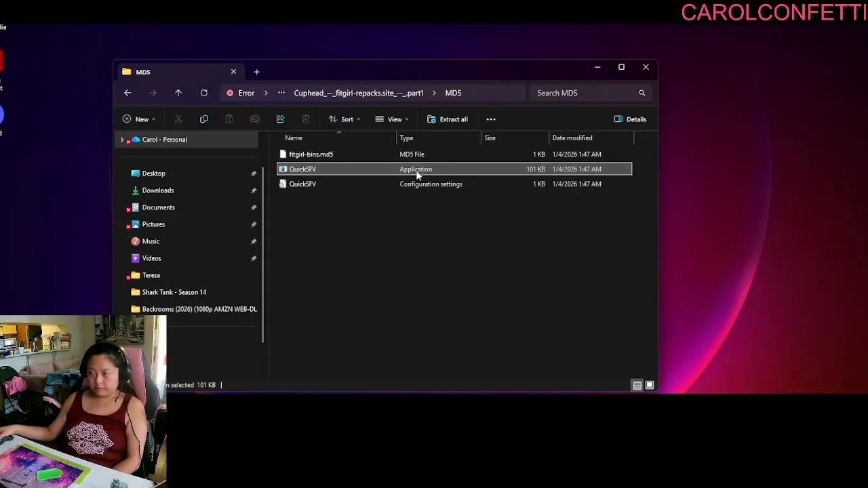Minimize the File Explorer window

597,67
